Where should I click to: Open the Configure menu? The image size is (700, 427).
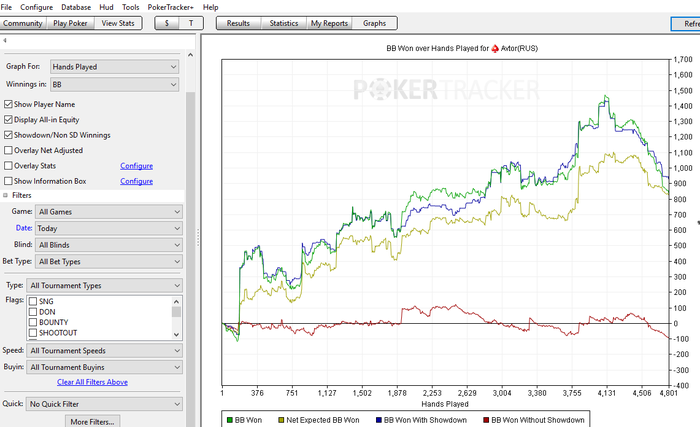(x=37, y=7)
